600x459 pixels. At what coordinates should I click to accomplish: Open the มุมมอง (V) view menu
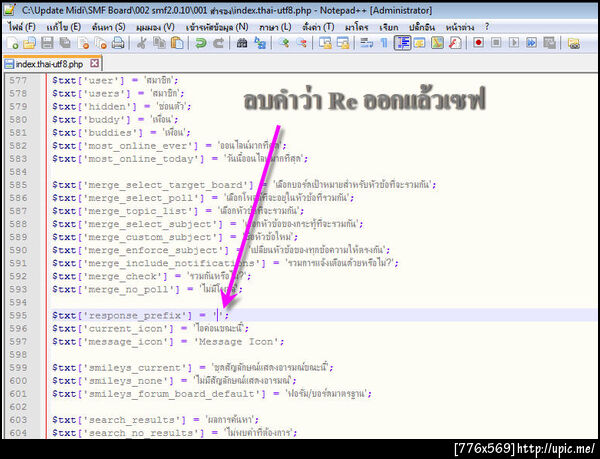tap(155, 27)
